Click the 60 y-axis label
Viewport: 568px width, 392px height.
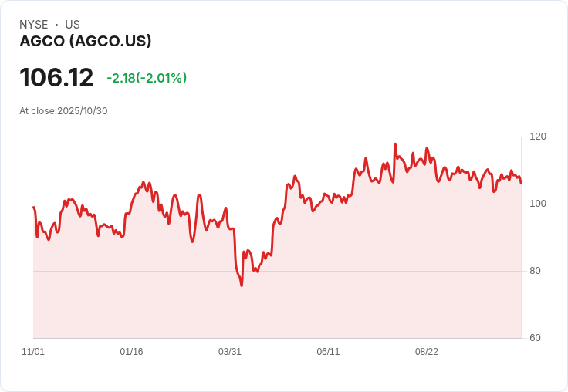point(535,338)
